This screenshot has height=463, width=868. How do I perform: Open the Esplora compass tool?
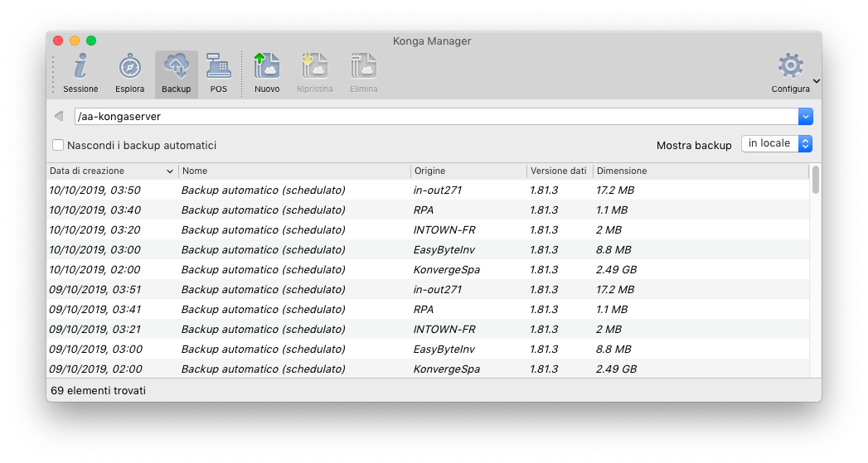click(x=129, y=74)
